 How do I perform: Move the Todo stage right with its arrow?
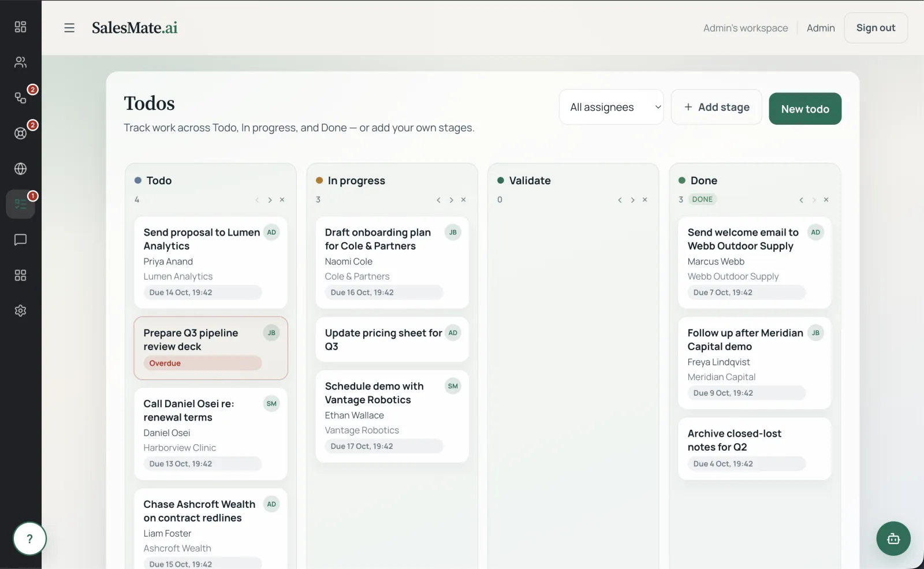[270, 200]
